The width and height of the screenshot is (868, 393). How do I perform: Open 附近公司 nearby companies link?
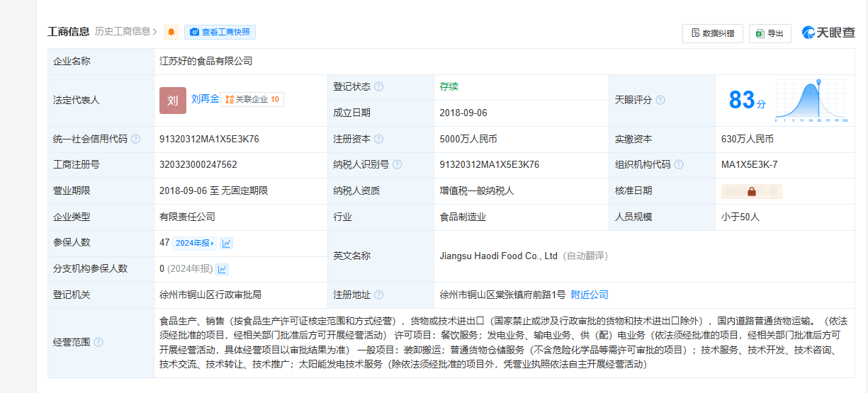[x=590, y=295]
